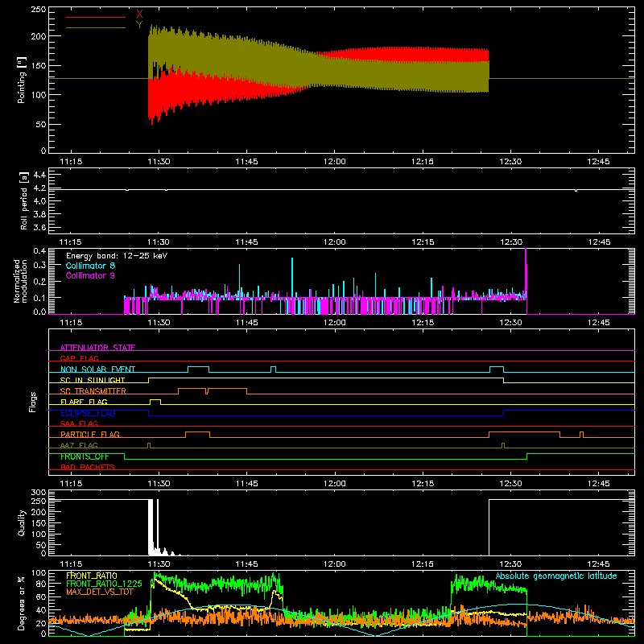
Task: Click the green FRONTS_OFF step-up after 12:30
Action: point(527,456)
